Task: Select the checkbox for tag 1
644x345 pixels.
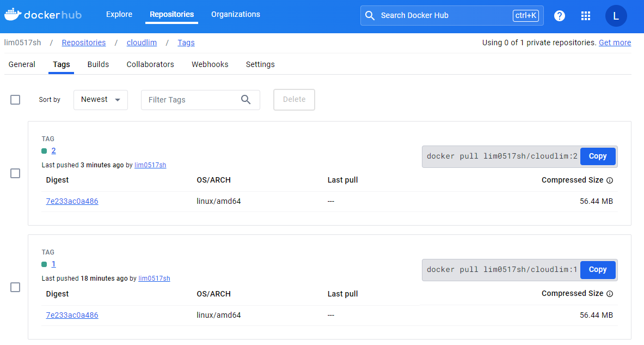Action: 15,287
